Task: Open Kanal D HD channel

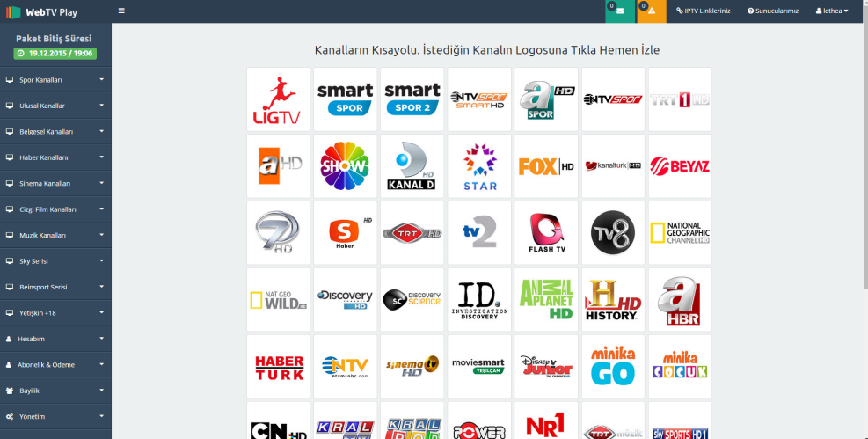Action: click(x=412, y=166)
